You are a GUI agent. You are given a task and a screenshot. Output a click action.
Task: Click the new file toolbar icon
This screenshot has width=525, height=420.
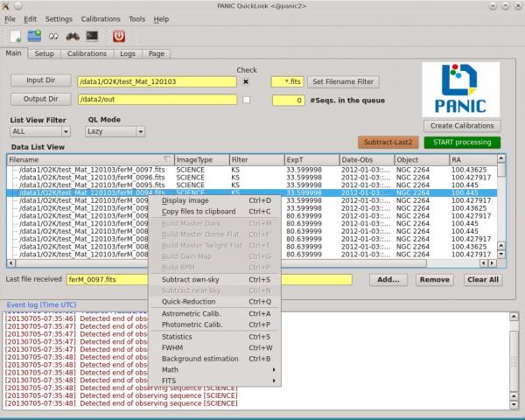(x=15, y=36)
